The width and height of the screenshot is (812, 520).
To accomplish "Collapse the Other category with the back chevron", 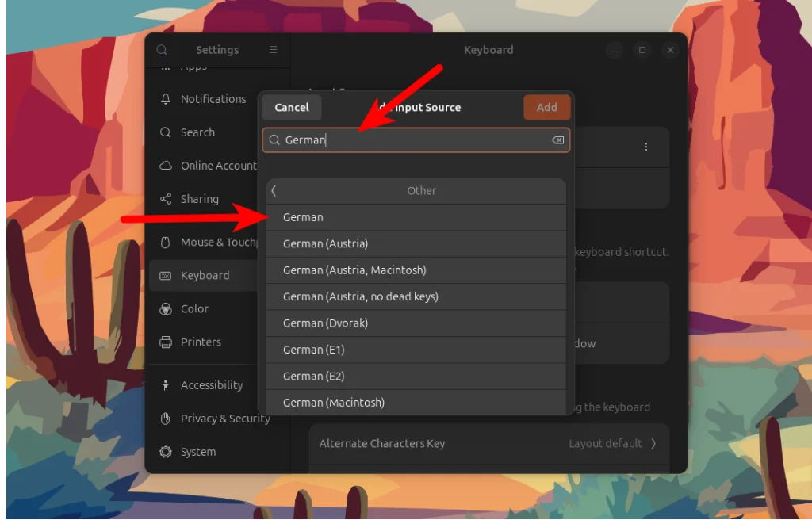I will point(274,190).
